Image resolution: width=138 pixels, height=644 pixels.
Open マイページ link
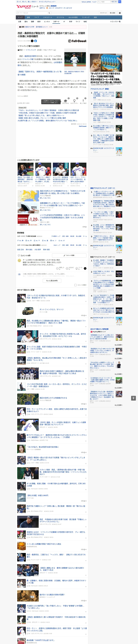click(x=103, y=13)
